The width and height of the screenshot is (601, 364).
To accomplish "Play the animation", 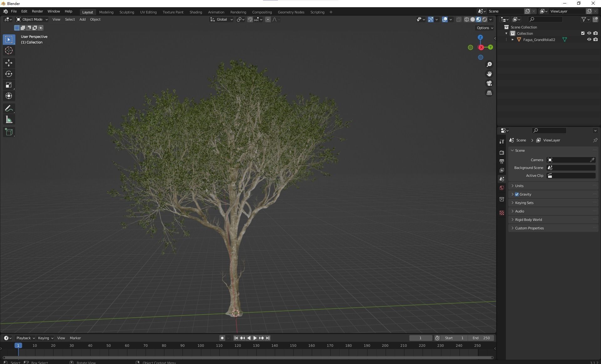I will tap(255, 338).
